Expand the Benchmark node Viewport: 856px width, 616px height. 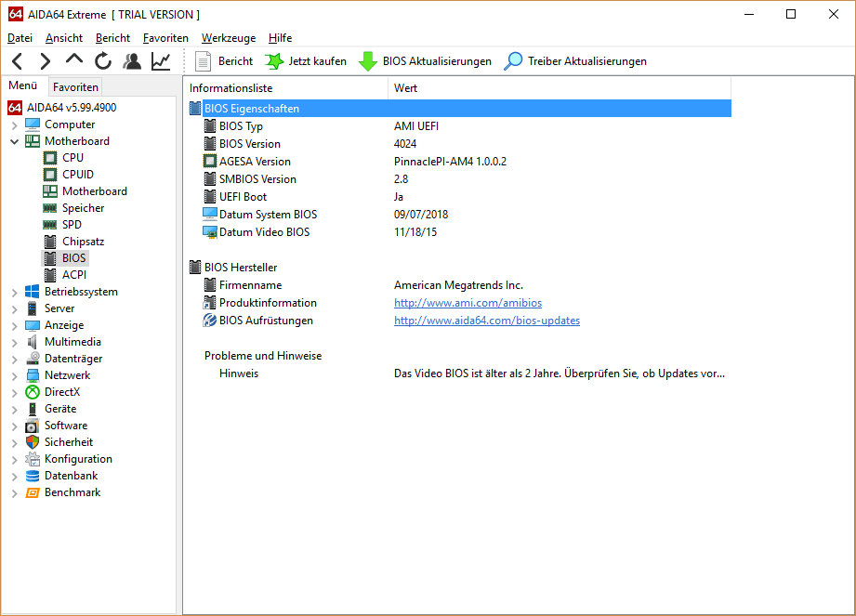15,493
